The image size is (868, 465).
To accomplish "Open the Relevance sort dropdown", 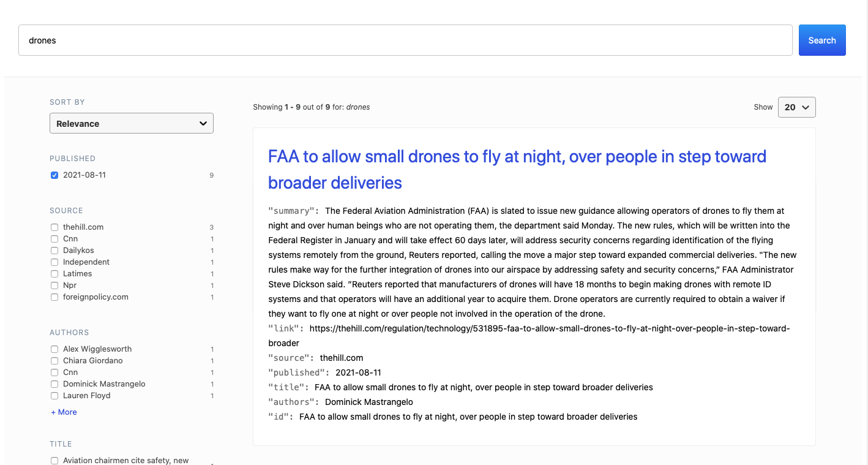I will (x=131, y=123).
